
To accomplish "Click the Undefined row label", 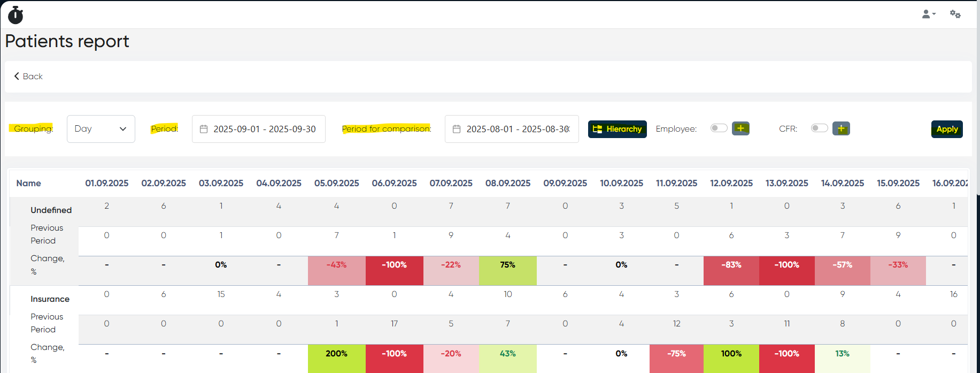I will coord(51,210).
